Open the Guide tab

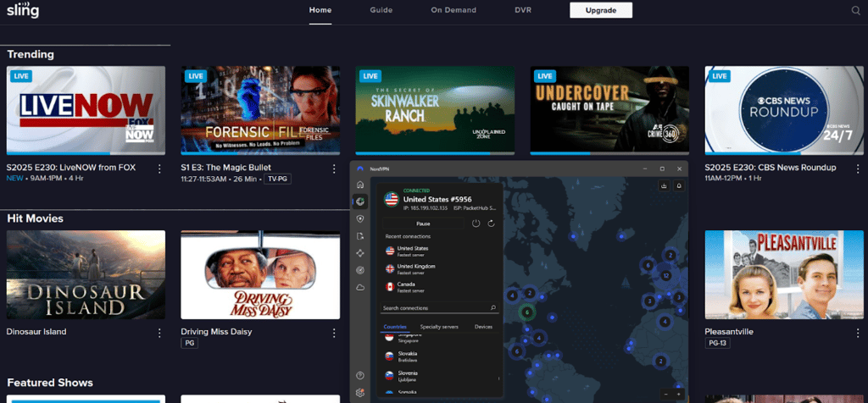click(381, 10)
